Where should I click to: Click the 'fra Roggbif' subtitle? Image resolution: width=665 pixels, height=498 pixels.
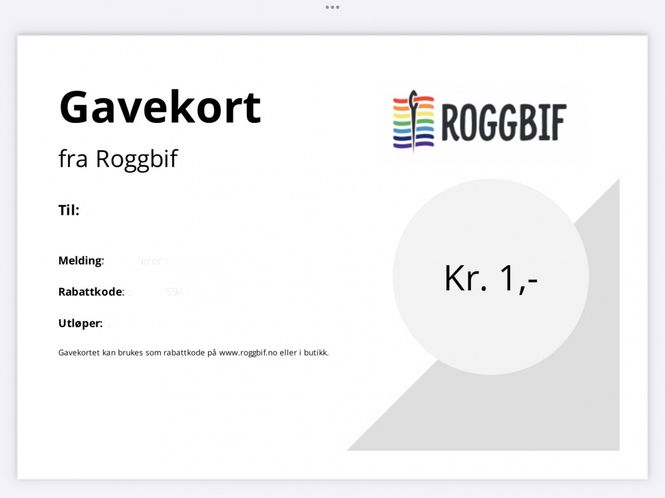click(118, 159)
